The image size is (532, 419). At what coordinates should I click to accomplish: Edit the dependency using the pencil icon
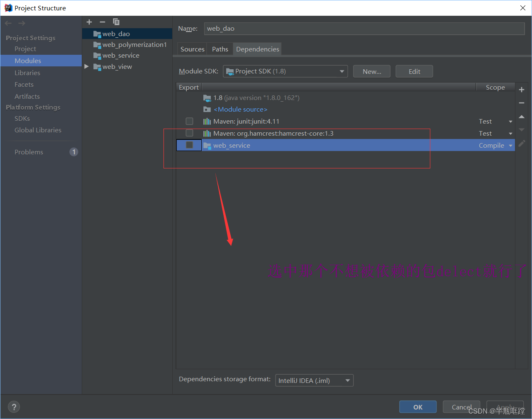522,143
